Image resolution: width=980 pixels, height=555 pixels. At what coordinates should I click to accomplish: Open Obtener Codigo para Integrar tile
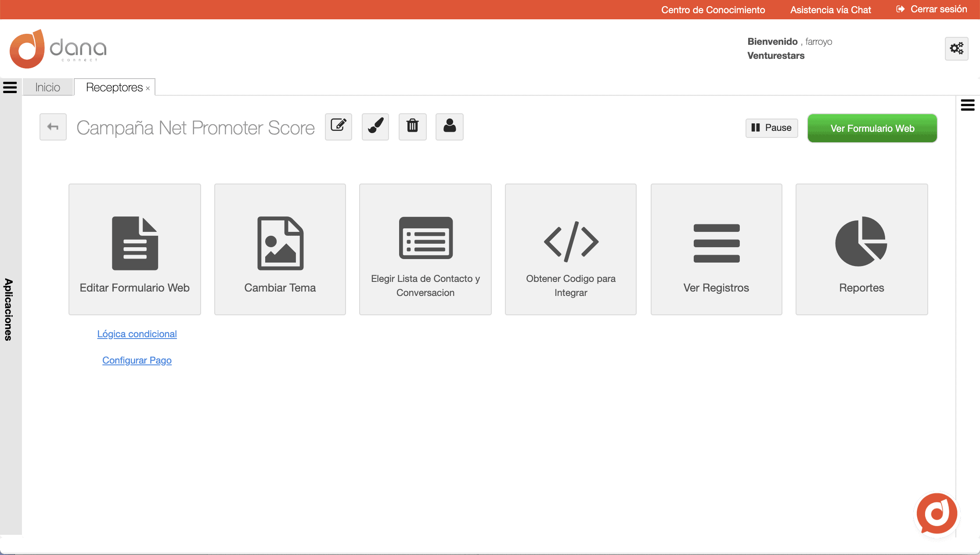(x=571, y=249)
